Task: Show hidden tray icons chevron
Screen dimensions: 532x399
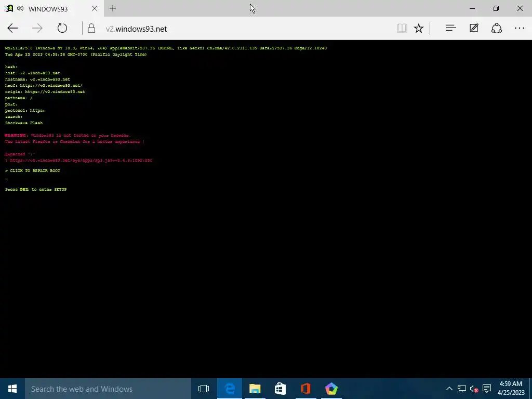Action: (x=449, y=389)
